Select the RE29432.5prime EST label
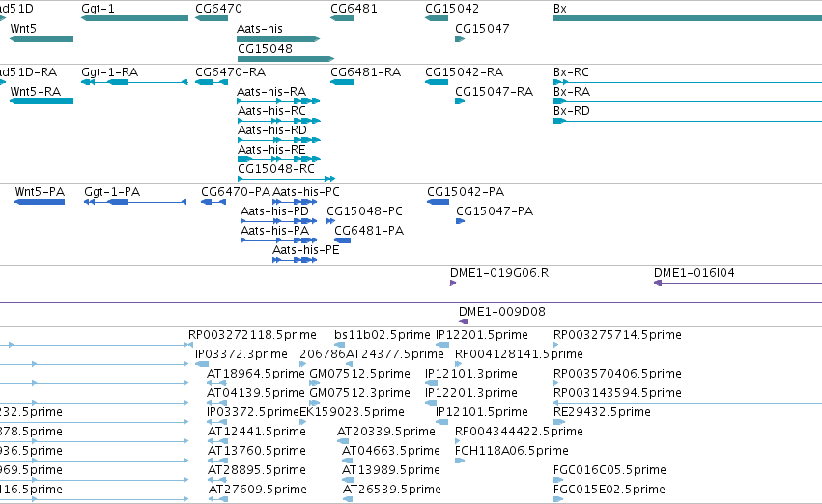The width and height of the screenshot is (822, 504). pos(603,413)
